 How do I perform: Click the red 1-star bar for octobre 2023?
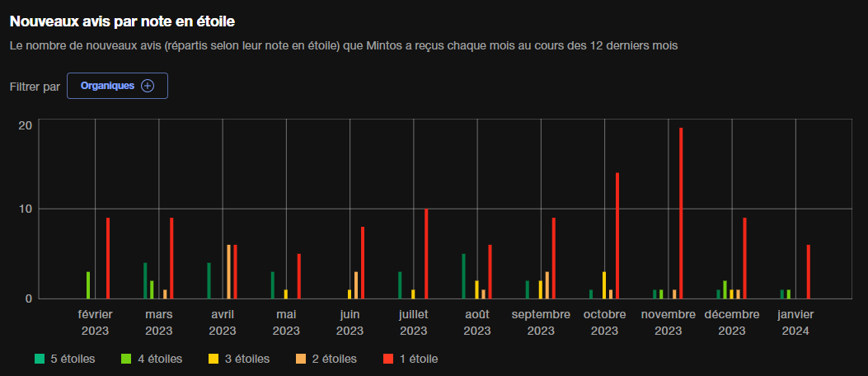[x=617, y=235]
